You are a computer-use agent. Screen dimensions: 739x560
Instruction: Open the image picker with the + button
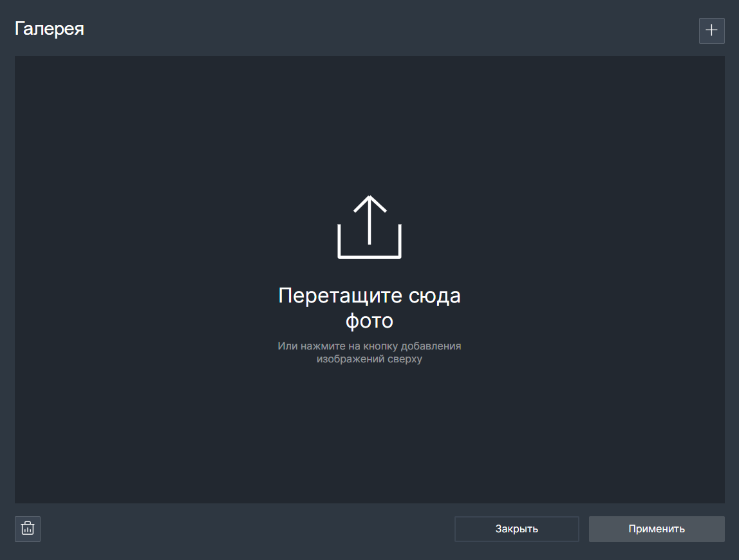tap(711, 31)
